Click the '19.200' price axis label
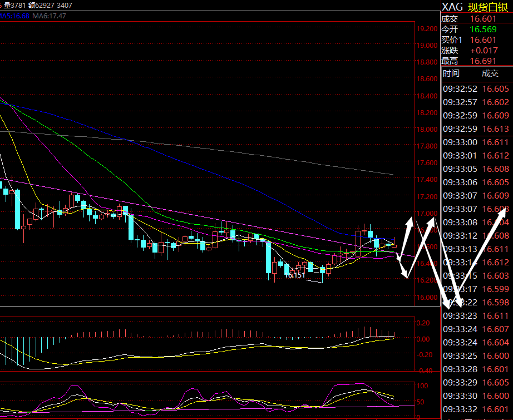Viewport: 513px width, 420px height. pyautogui.click(x=427, y=29)
